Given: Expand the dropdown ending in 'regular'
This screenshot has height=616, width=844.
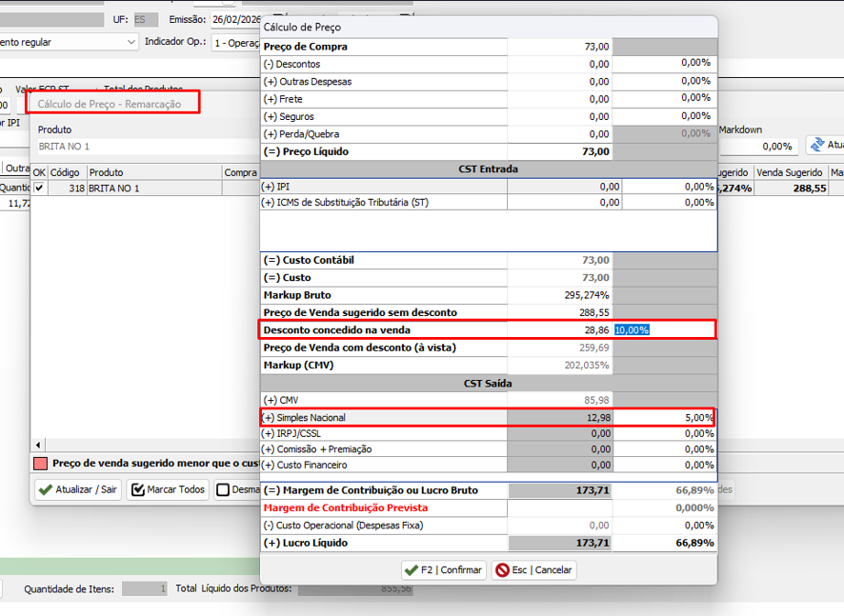Looking at the screenshot, I should coord(131,42).
